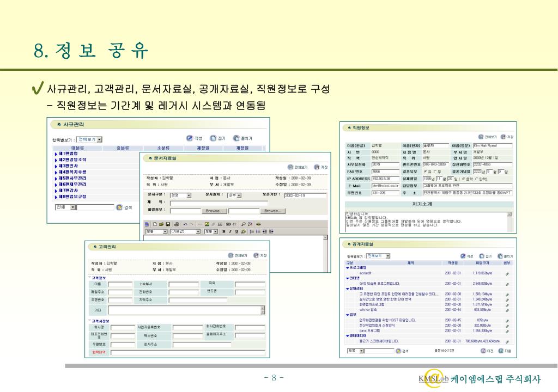
Task: Click magnifier find icon in editor toolbar
Action: 244,224
